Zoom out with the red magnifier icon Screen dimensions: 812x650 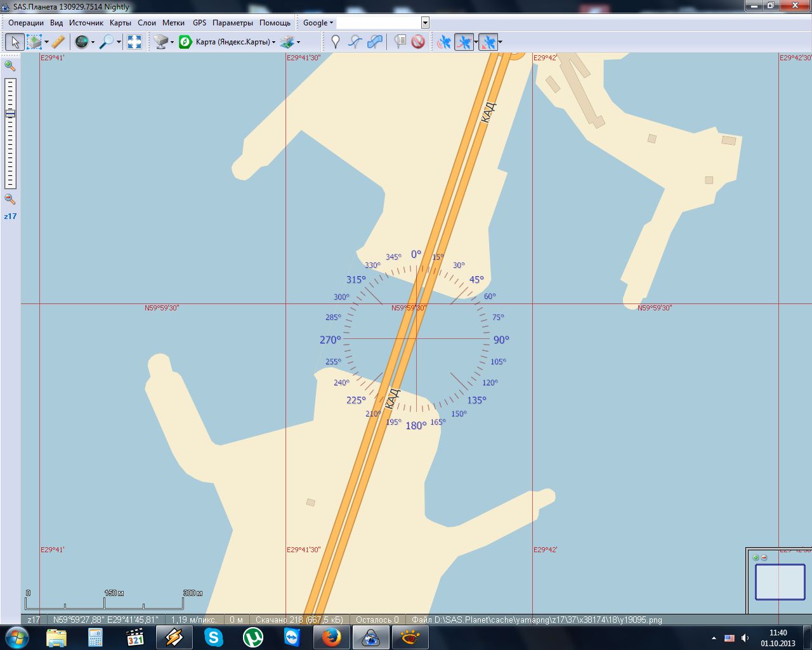pyautogui.click(x=10, y=199)
